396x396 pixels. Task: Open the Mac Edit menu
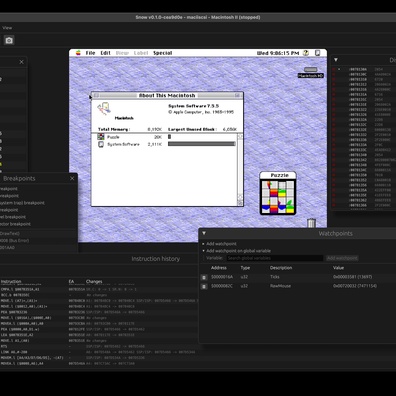[105, 53]
